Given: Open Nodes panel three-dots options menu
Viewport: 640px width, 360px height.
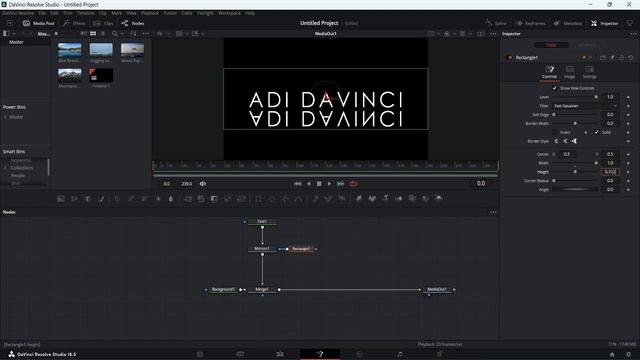Looking at the screenshot, I should [x=493, y=212].
